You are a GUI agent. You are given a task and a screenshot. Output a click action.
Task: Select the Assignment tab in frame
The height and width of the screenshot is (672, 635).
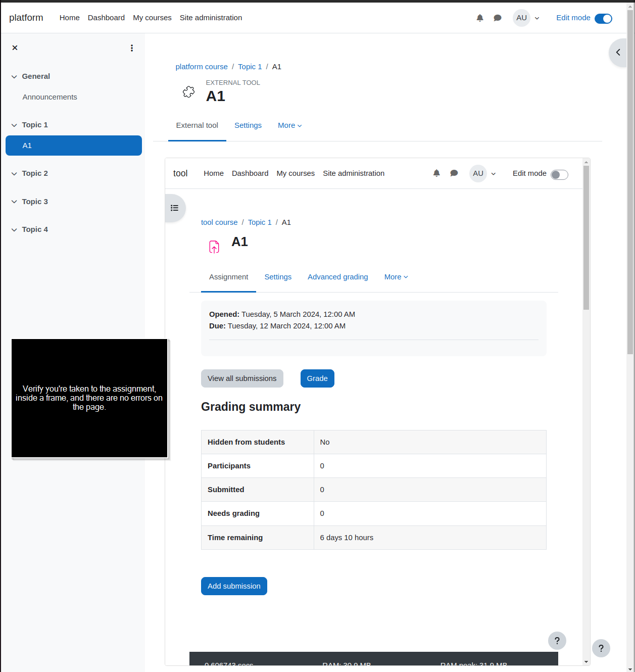coord(228,277)
